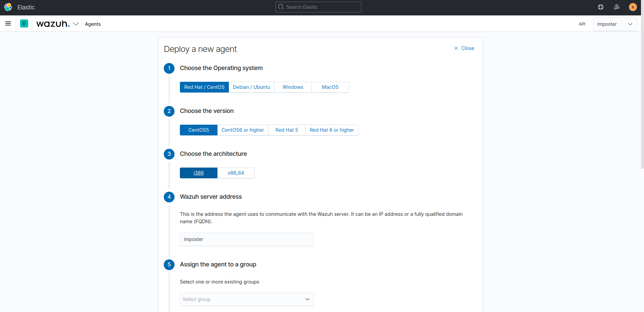Expand the imposter API selector

click(630, 24)
